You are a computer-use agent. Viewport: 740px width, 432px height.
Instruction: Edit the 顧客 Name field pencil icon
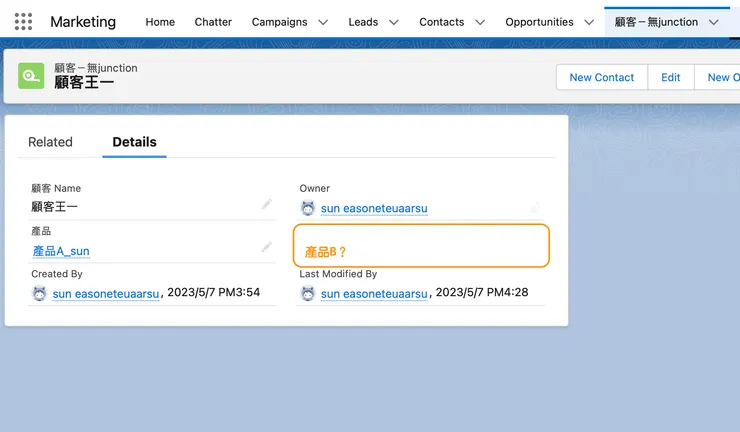(267, 204)
